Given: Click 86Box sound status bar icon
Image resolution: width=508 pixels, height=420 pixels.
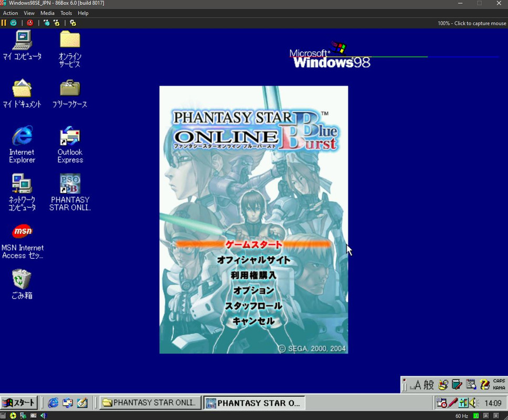Looking at the screenshot, I should (x=44, y=416).
